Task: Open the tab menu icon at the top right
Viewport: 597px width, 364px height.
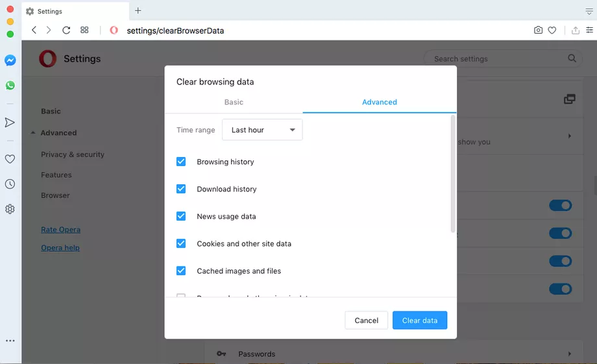Action: pos(589,12)
